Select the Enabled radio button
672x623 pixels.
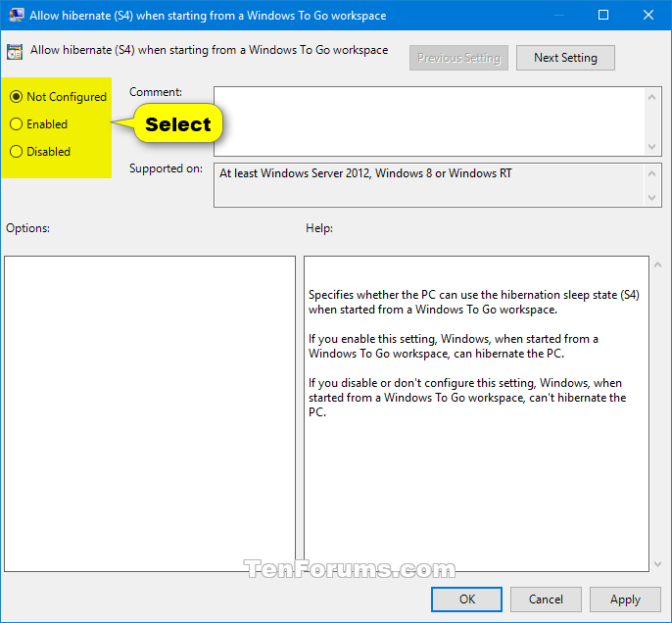[16, 124]
